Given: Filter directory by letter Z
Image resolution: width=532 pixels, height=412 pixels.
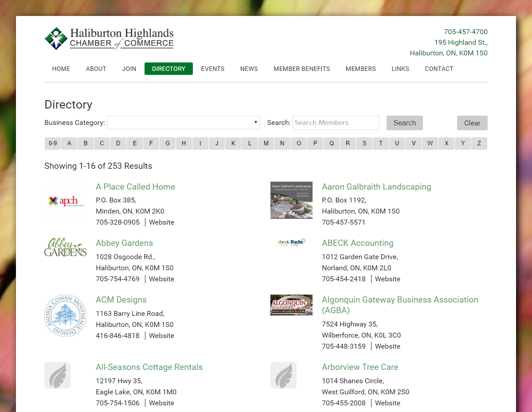Looking at the screenshot, I should (479, 143).
